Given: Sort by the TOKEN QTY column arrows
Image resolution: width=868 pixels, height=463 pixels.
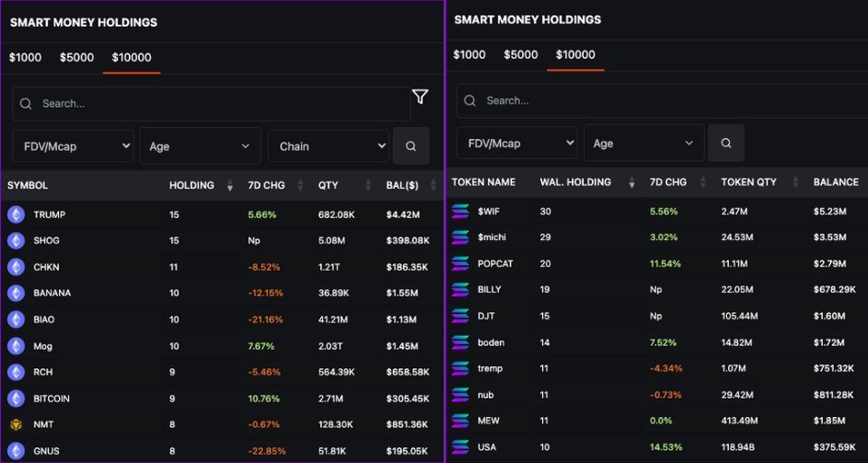Looking at the screenshot, I should [795, 182].
